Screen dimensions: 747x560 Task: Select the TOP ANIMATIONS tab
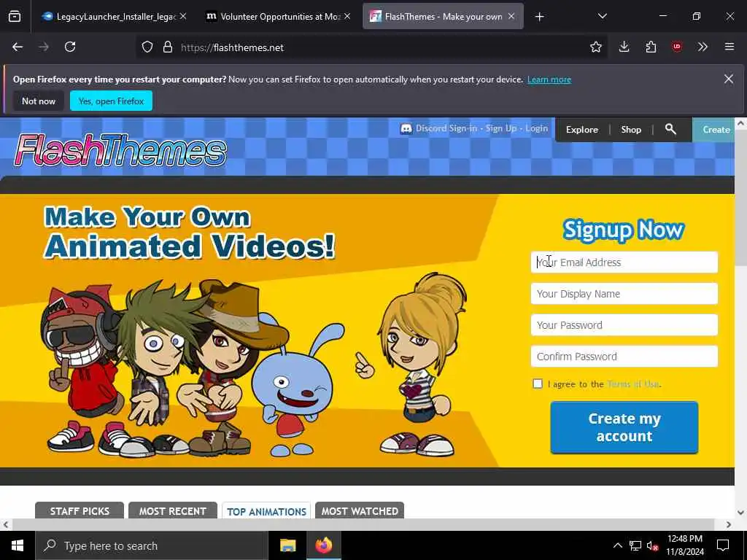(266, 511)
